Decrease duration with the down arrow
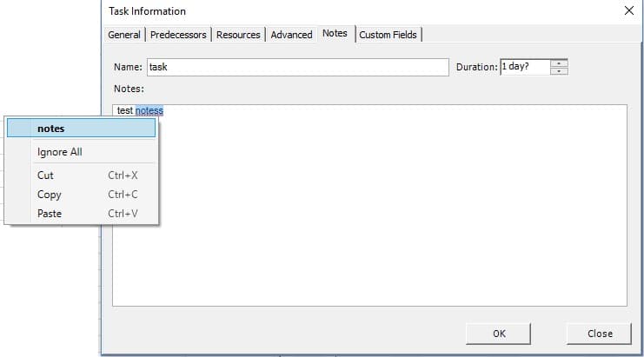Viewport: 644px width, 357px height. 559,71
